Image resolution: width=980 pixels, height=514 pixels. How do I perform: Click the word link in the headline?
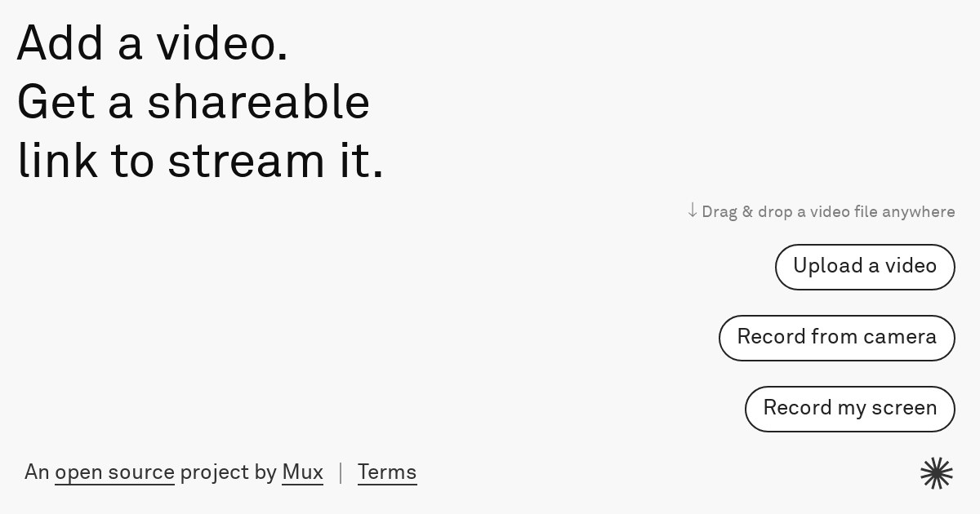[x=57, y=161]
